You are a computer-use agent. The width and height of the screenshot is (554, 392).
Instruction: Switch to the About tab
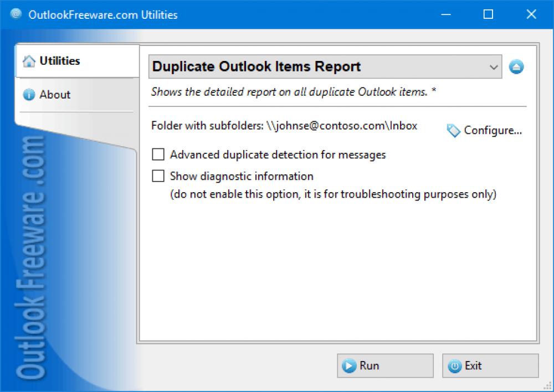click(x=55, y=94)
